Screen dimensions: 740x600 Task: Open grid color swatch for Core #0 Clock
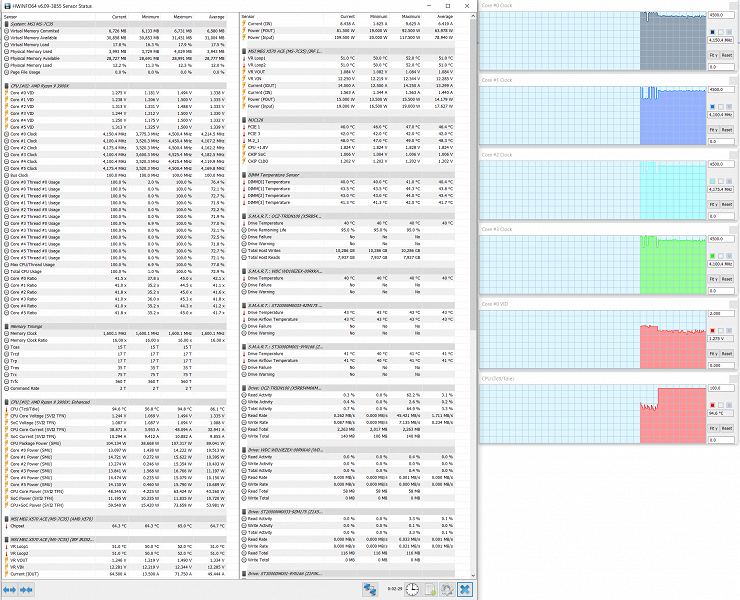click(x=729, y=32)
